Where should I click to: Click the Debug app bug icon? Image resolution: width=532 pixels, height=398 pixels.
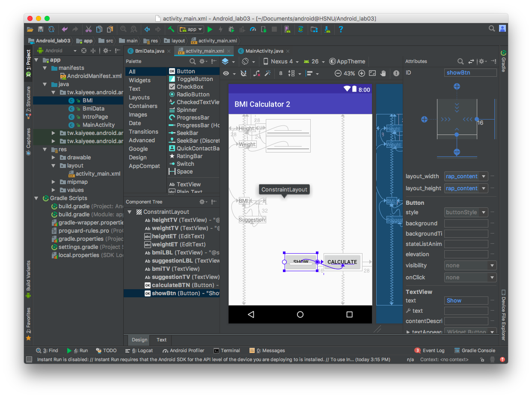coord(231,29)
